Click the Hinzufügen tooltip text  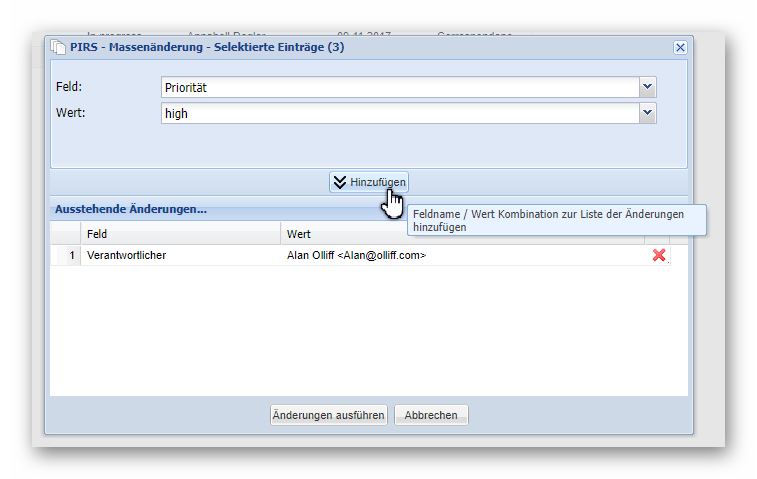pyautogui.click(x=555, y=221)
